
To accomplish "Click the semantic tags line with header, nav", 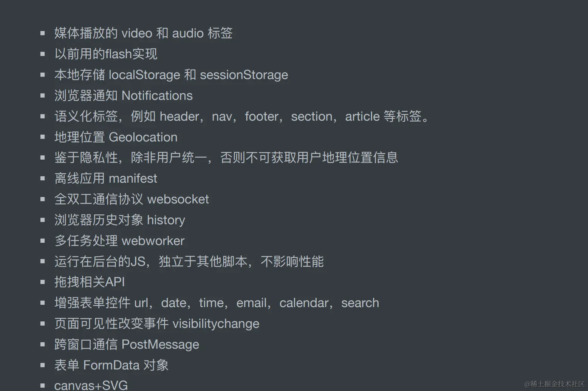I will (241, 116).
